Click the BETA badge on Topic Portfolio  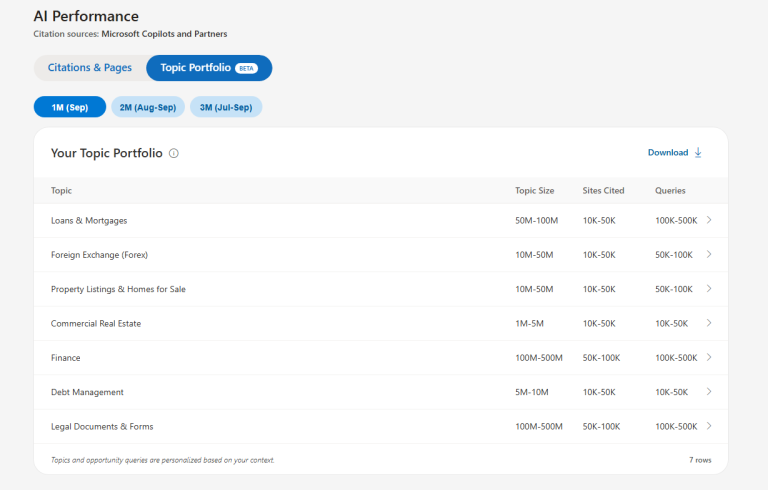[x=246, y=68]
